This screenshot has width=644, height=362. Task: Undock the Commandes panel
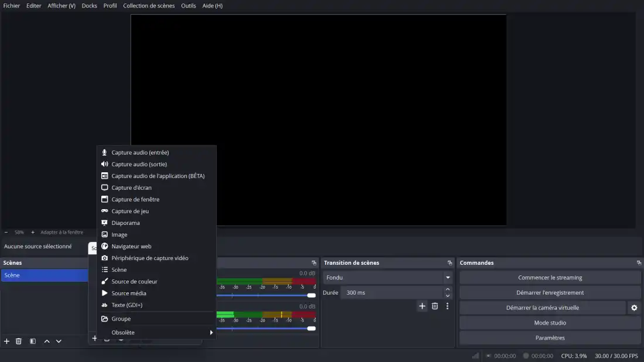[639, 263]
